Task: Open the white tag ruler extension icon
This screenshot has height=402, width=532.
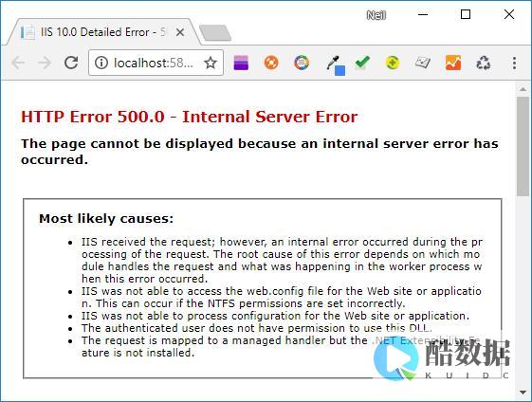Action: 423,63
